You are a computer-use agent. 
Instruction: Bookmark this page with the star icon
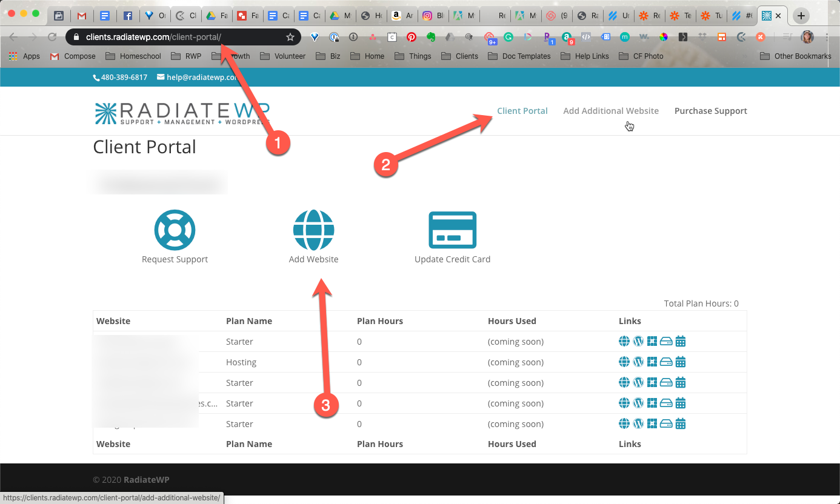(290, 37)
